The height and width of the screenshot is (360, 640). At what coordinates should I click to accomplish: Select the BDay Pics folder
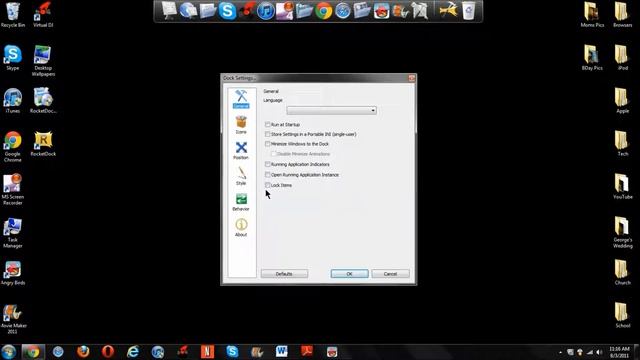592,58
